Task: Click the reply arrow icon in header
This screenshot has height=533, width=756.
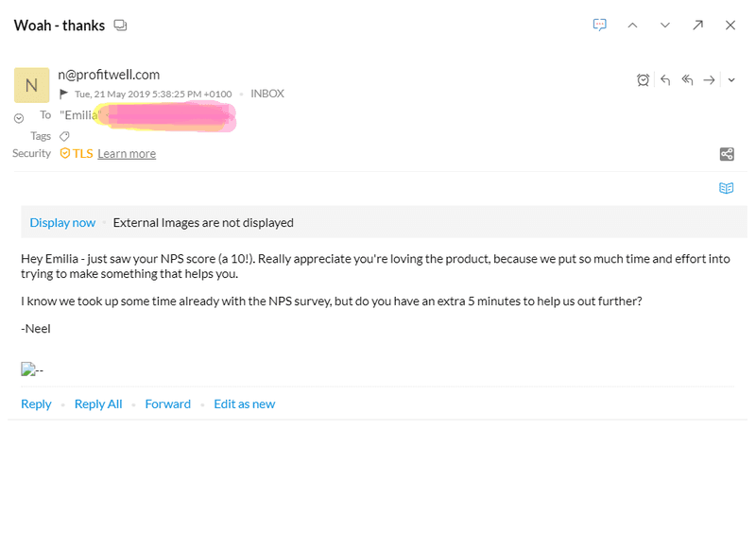Action: pos(665,79)
